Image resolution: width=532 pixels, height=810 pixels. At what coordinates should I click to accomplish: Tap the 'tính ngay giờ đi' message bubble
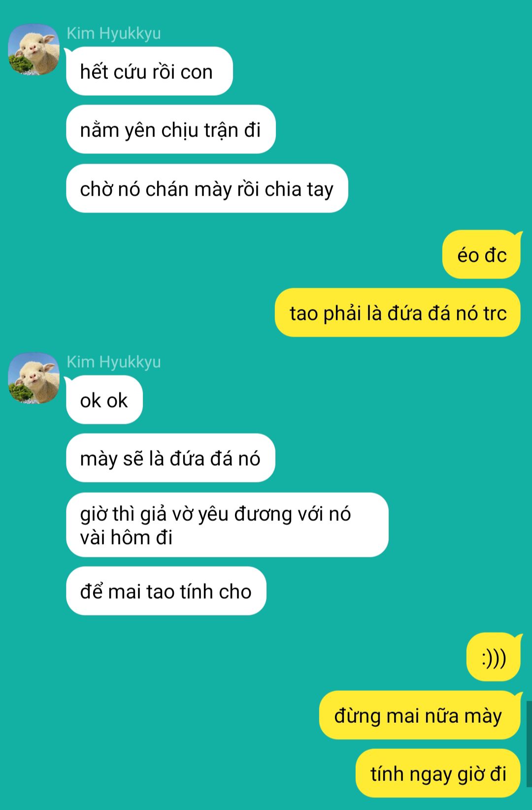(x=438, y=774)
